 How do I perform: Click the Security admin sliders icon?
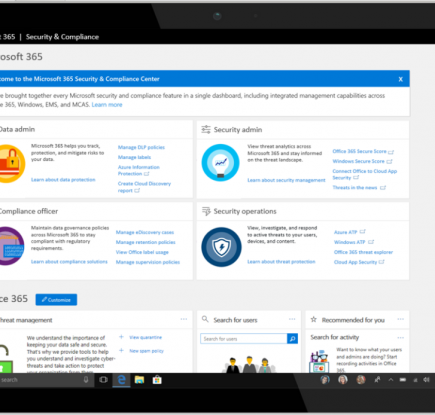click(x=206, y=129)
